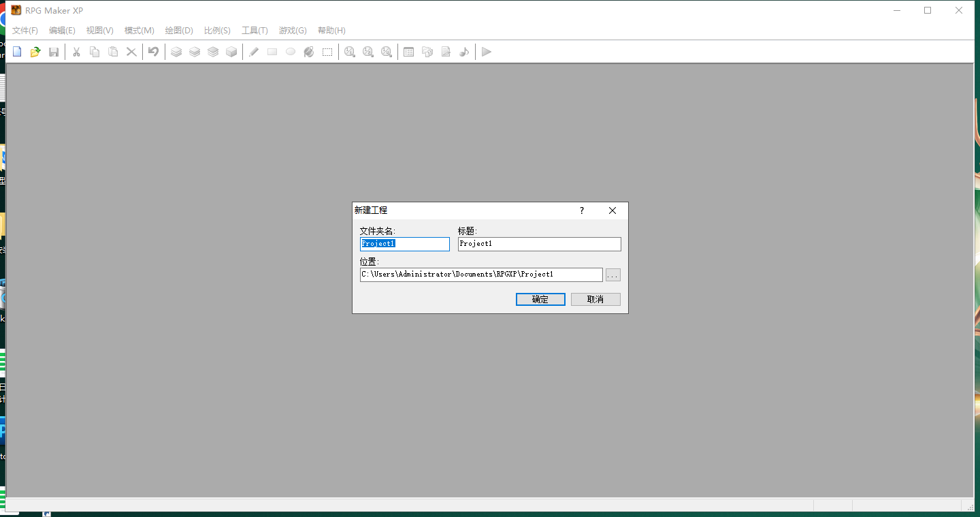Image resolution: width=980 pixels, height=517 pixels.
Task: Click the dialog help question mark icon
Action: click(x=581, y=210)
